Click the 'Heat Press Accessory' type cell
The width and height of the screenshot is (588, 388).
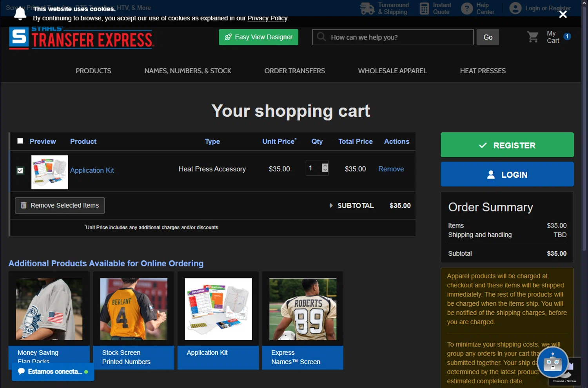pyautogui.click(x=212, y=169)
